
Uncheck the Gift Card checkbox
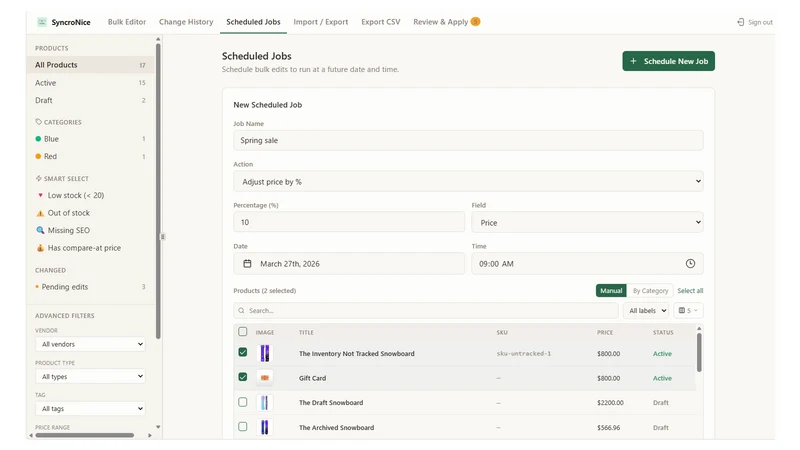tap(243, 377)
